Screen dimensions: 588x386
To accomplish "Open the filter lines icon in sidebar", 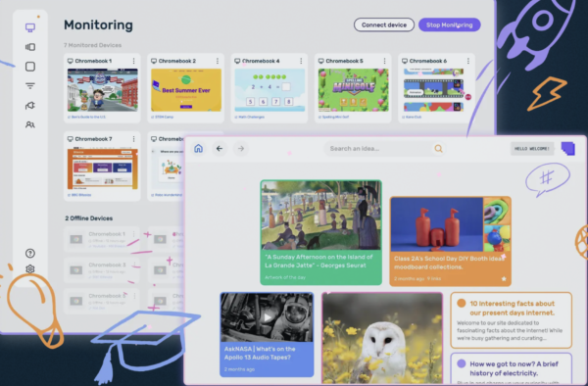I will 30,86.
